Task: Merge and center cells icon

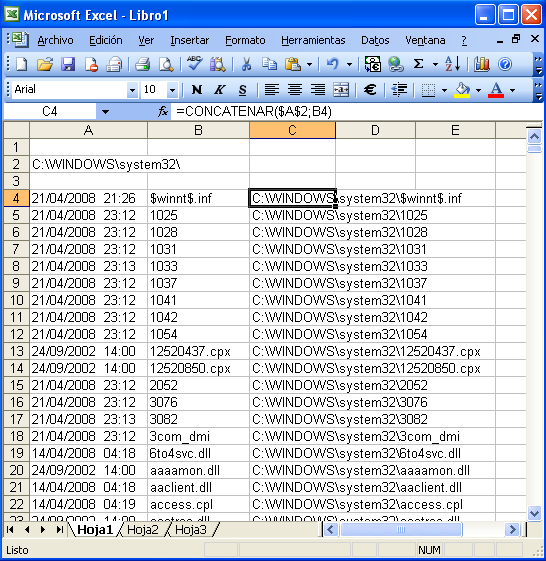Action: click(341, 89)
